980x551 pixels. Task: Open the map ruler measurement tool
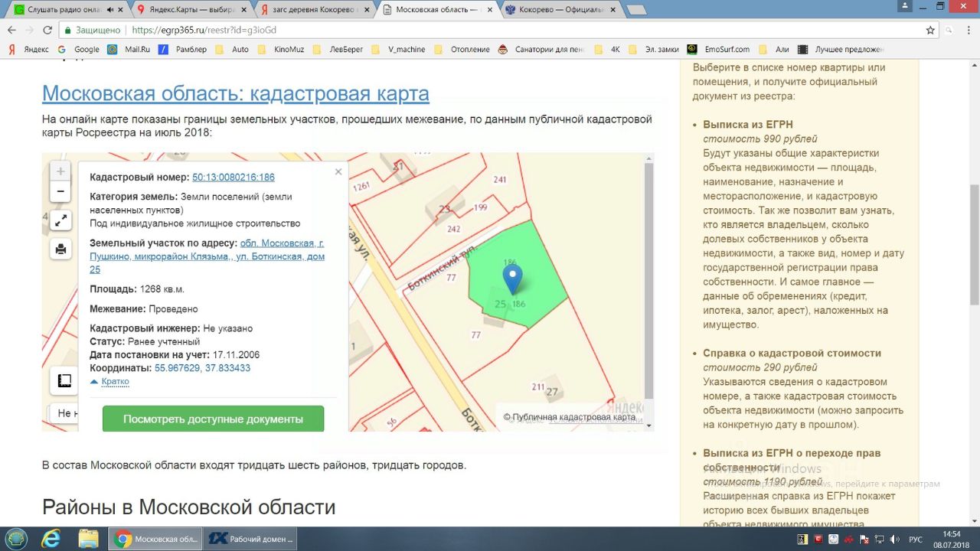click(x=64, y=380)
